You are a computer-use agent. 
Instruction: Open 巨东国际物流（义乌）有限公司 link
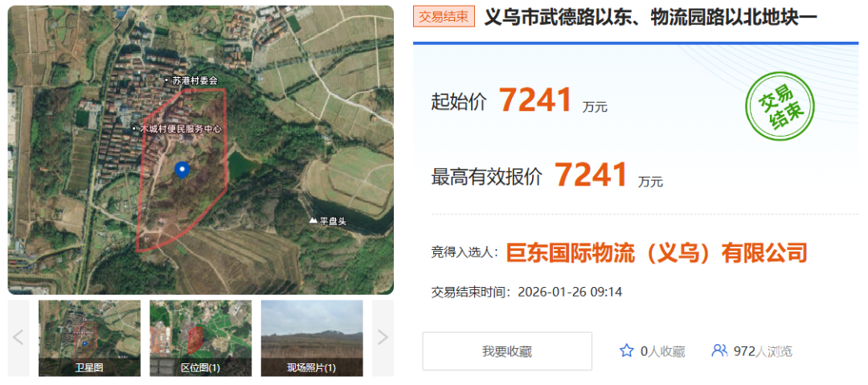pyautogui.click(x=657, y=252)
